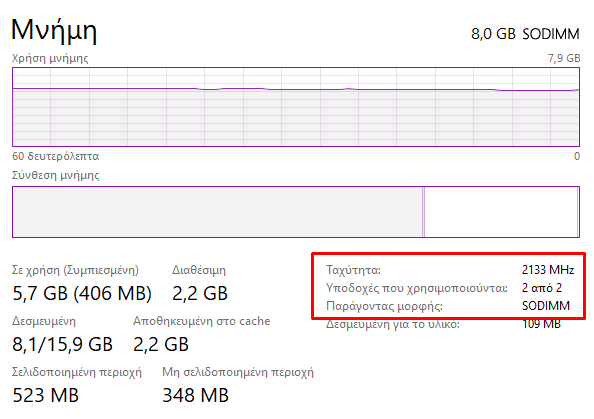This screenshot has width=594, height=419.
Task: Click the 60 δευτερόλεπτα axis label
Action: pyautogui.click(x=56, y=156)
